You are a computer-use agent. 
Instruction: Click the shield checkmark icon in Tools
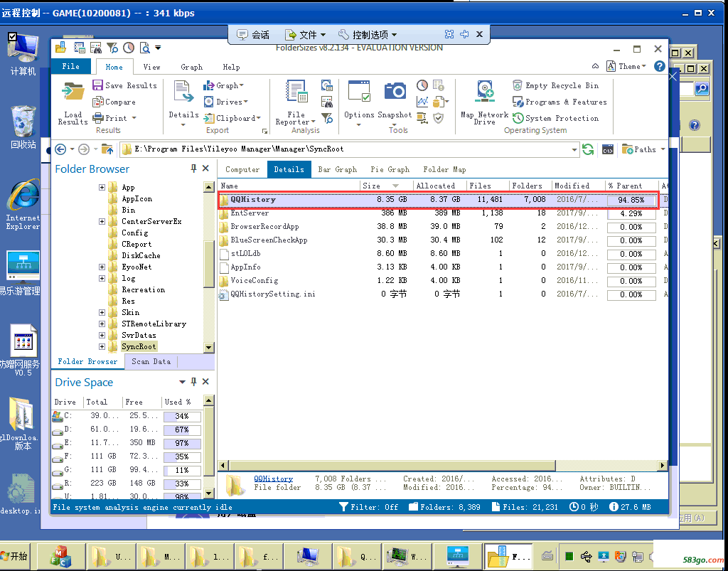click(438, 118)
